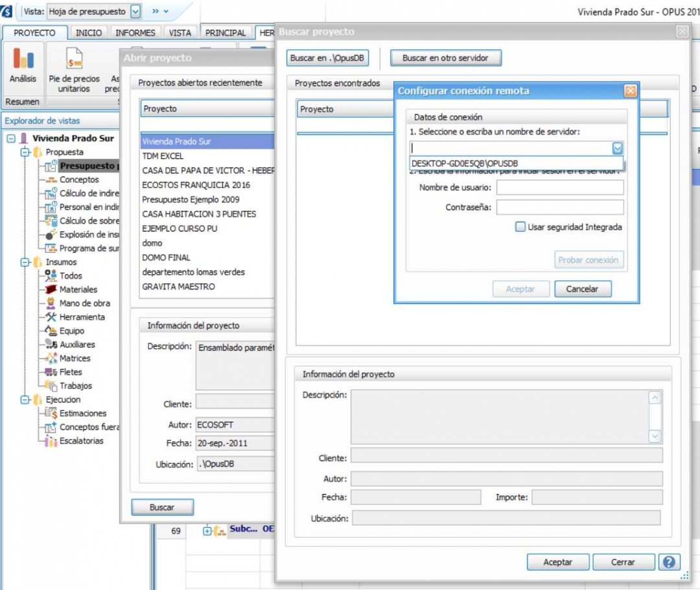Click the Buscar en otro servidor button

(x=445, y=58)
